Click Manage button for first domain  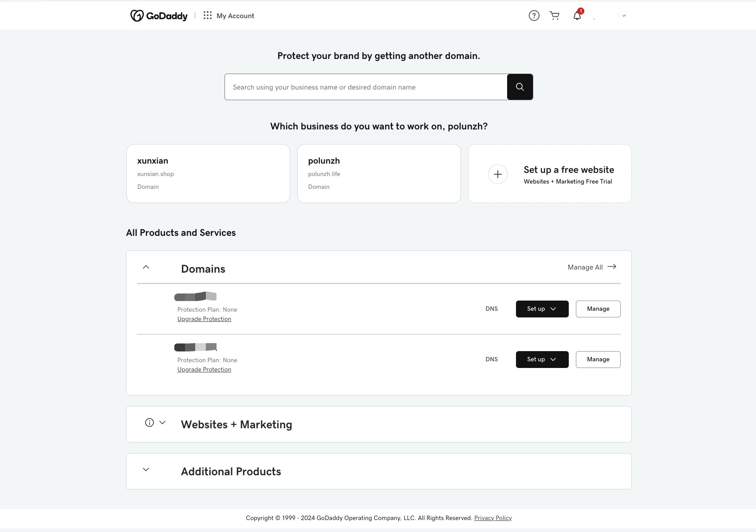(x=598, y=309)
